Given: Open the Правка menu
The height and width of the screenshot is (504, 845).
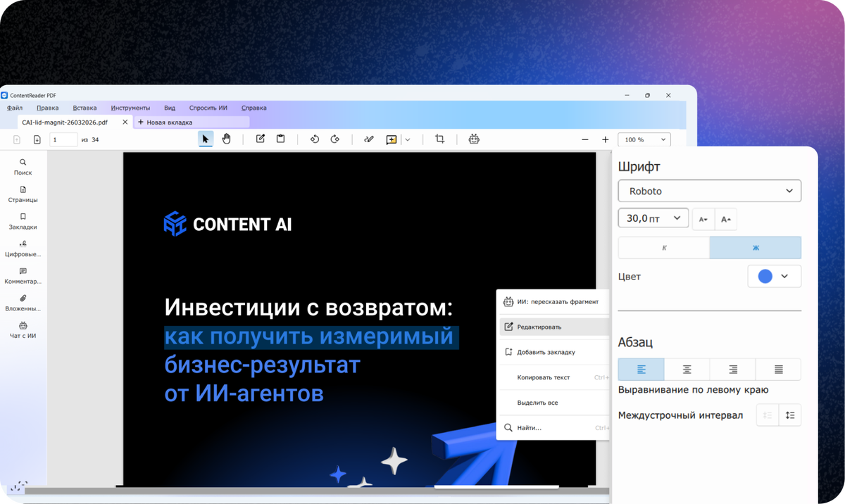Looking at the screenshot, I should pos(48,108).
